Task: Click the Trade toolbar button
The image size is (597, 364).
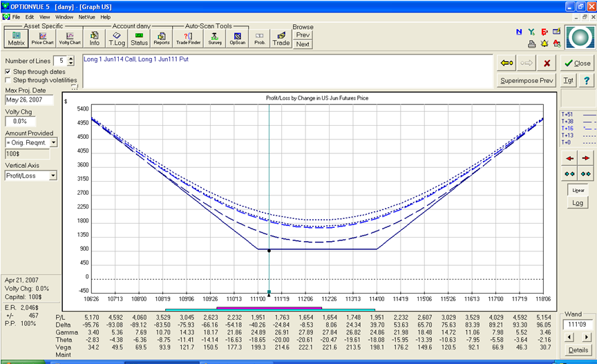Action: (281, 39)
